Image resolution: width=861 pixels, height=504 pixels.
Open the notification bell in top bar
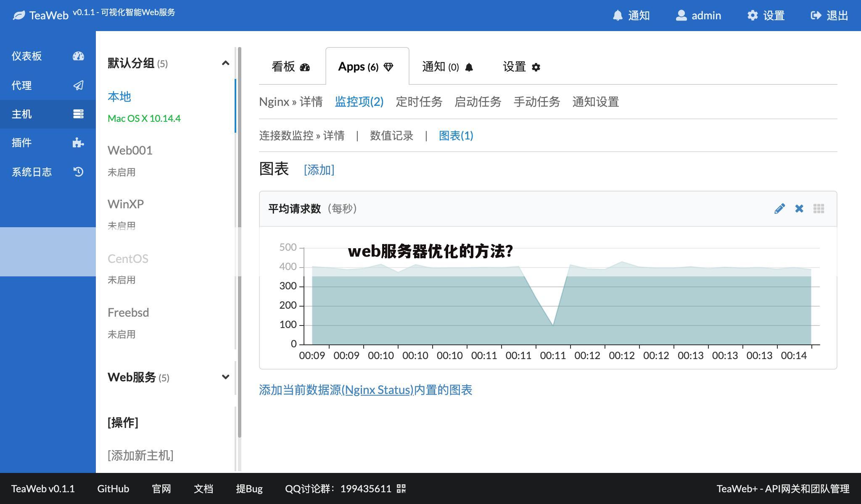[x=618, y=15]
